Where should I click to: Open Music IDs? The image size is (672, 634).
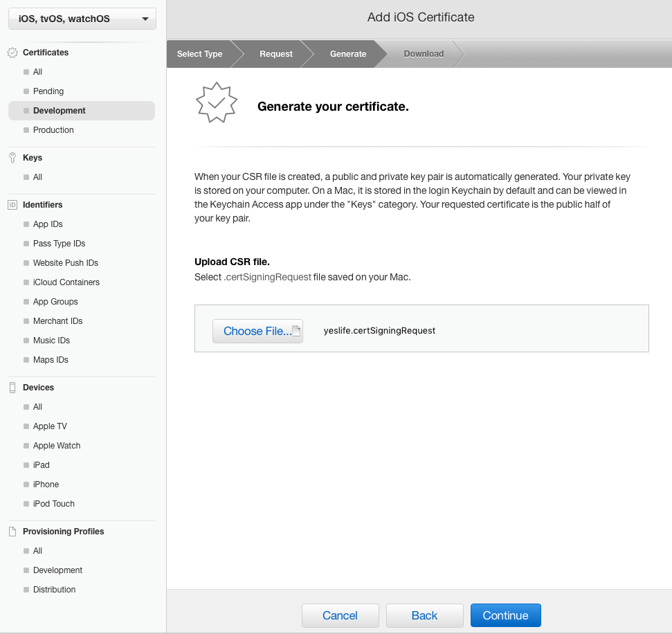(51, 341)
